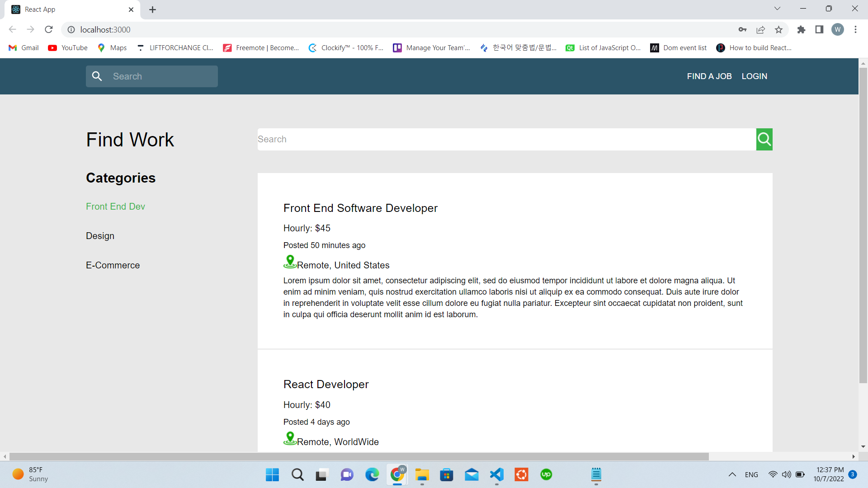Click location pin icon beside Remote, United States
Screen dimensions: 868x488
(x=290, y=262)
